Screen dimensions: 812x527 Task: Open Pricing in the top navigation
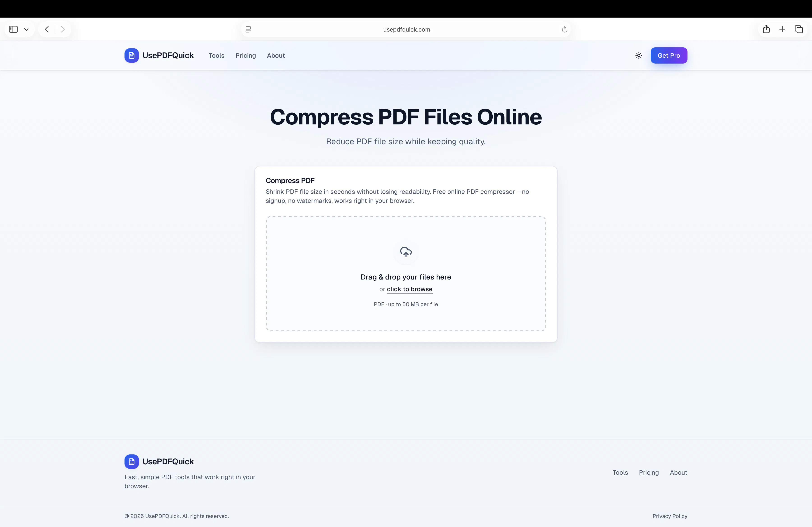[246, 56]
